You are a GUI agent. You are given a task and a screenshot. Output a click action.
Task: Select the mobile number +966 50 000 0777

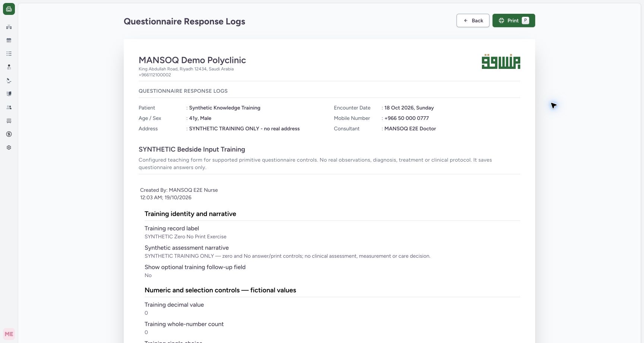[407, 118]
